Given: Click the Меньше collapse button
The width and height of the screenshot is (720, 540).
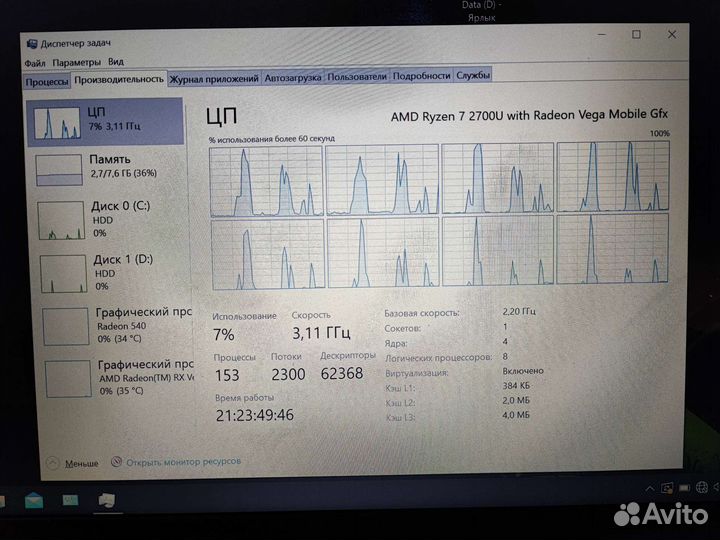Looking at the screenshot, I should (73, 463).
